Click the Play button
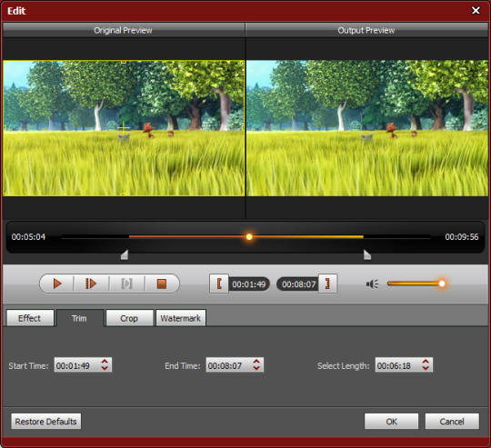This screenshot has width=491, height=448. 57,284
